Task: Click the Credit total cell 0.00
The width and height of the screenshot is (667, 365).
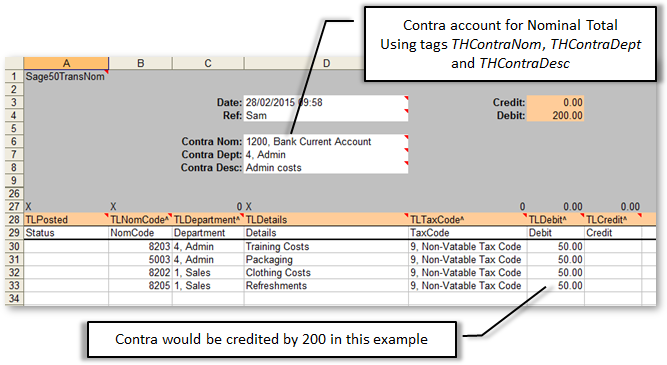Action: point(555,103)
